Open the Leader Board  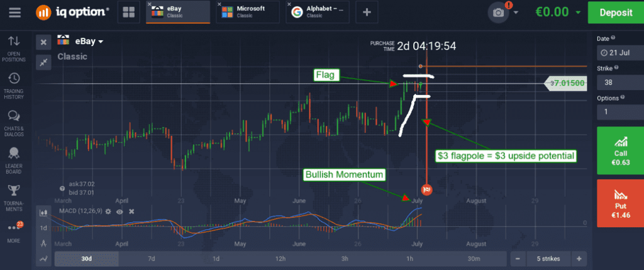click(x=14, y=161)
